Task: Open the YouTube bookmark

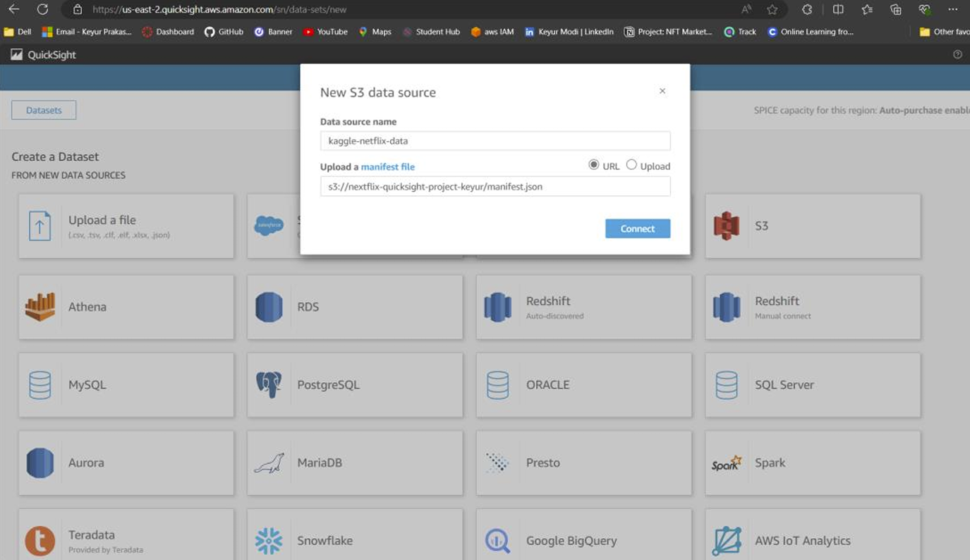Action: tap(325, 32)
